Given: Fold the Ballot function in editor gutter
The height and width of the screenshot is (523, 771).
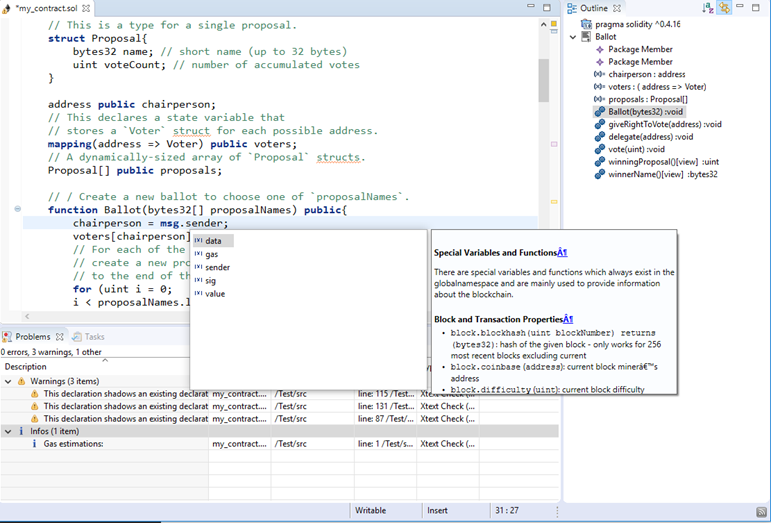Looking at the screenshot, I should pos(18,209).
